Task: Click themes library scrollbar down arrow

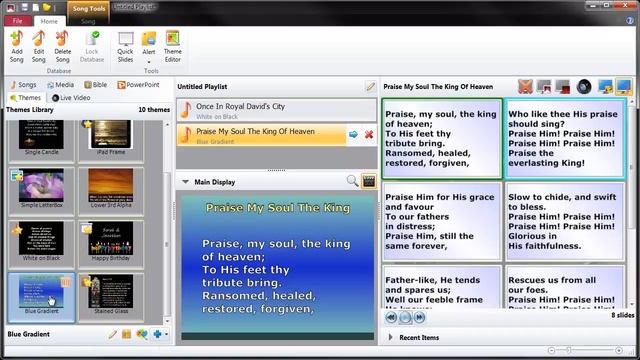Action: [x=167, y=321]
